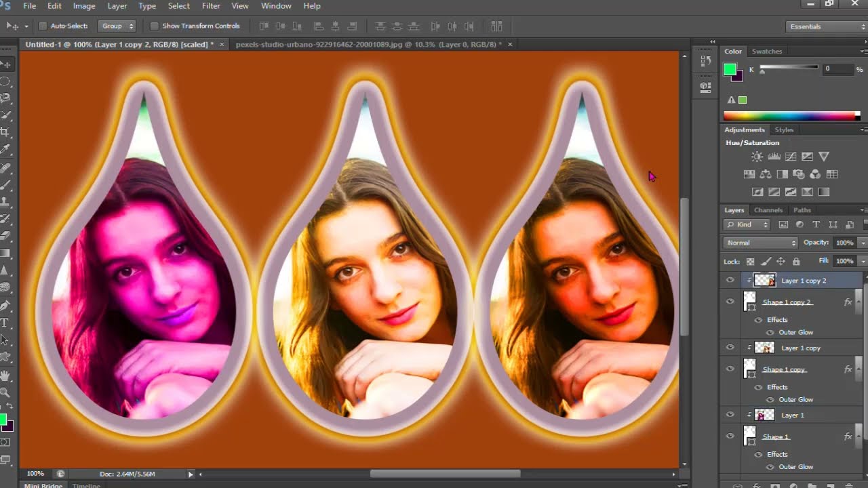
Task: Click the K percentage value field
Action: pyautogui.click(x=837, y=68)
